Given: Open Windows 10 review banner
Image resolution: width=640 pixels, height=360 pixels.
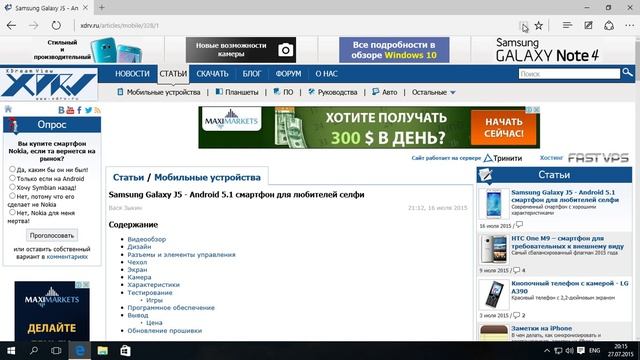Looking at the screenshot, I should coord(394,50).
